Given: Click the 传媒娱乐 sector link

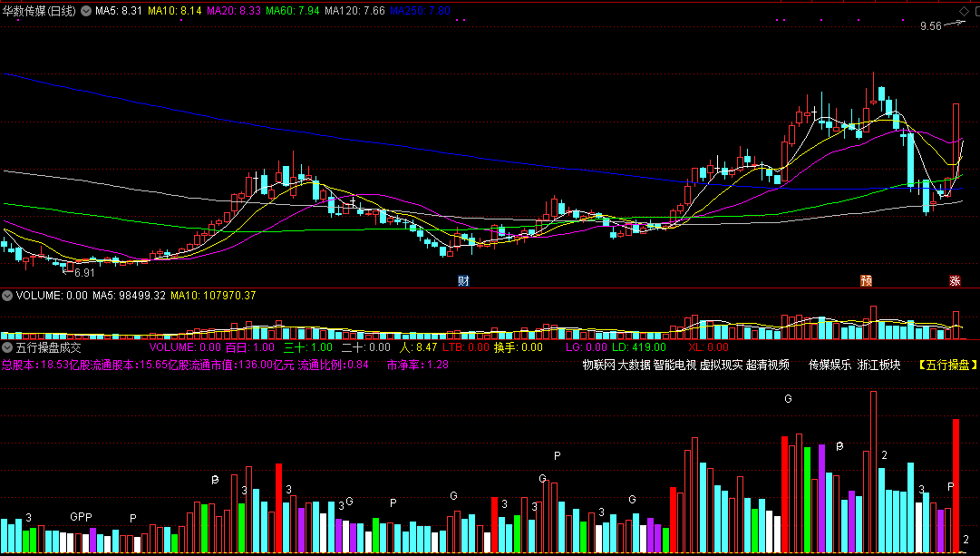Looking at the screenshot, I should [x=830, y=365].
